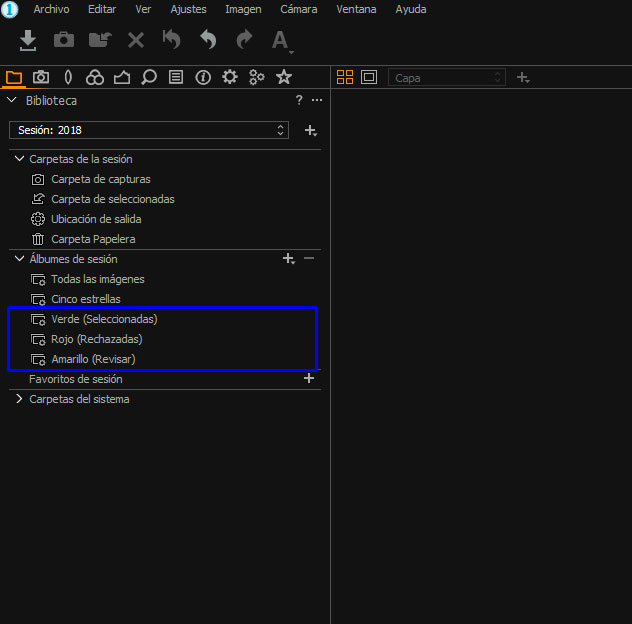The width and height of the screenshot is (632, 624).
Task: Open the Sesión: 2018 dropdown
Action: (x=148, y=130)
